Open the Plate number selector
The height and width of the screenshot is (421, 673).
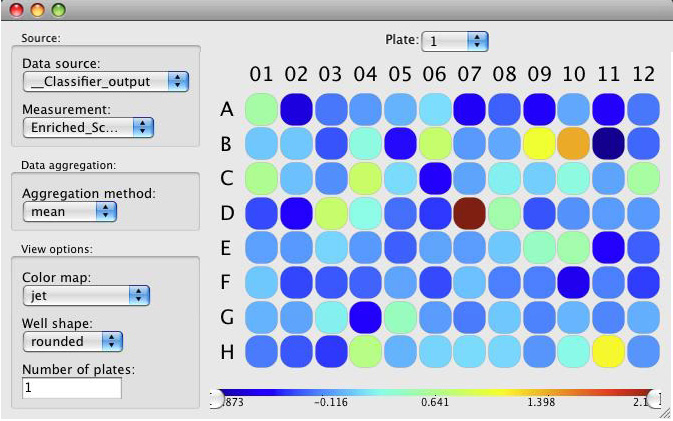(x=455, y=41)
